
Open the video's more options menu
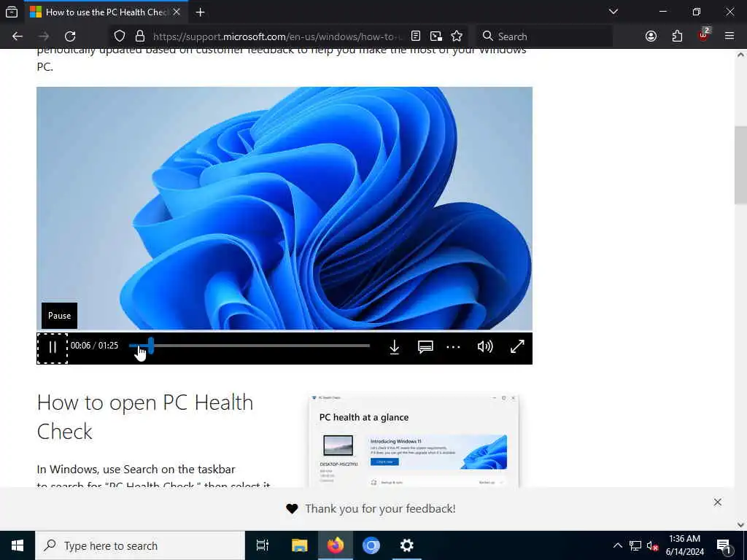coord(453,347)
